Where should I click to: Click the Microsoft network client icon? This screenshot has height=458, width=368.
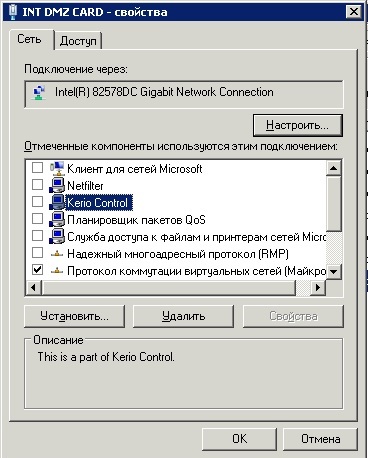pyautogui.click(x=57, y=168)
